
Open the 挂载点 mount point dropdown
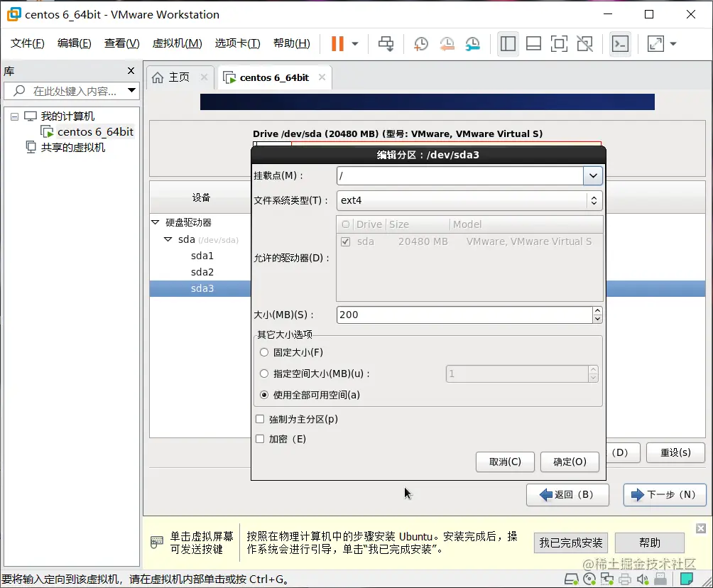pos(593,175)
